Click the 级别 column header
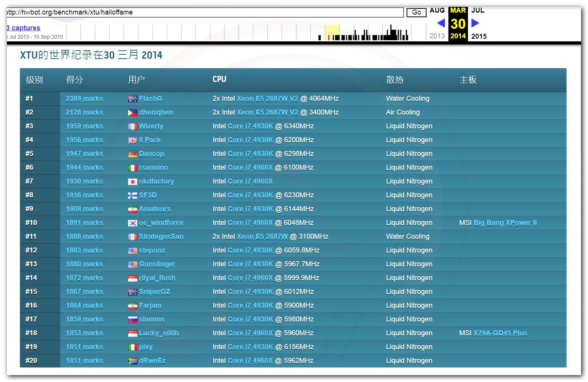 click(34, 80)
